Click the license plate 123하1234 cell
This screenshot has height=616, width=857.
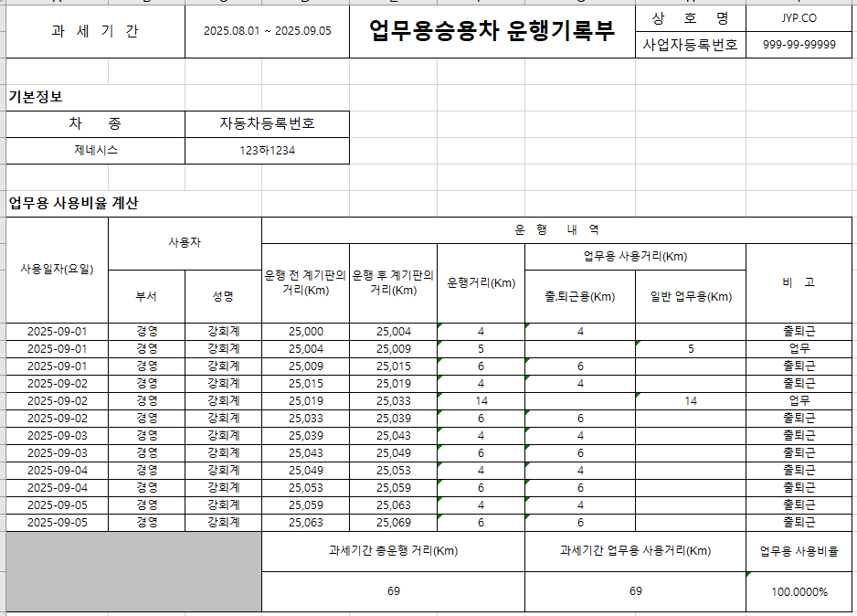(267, 150)
